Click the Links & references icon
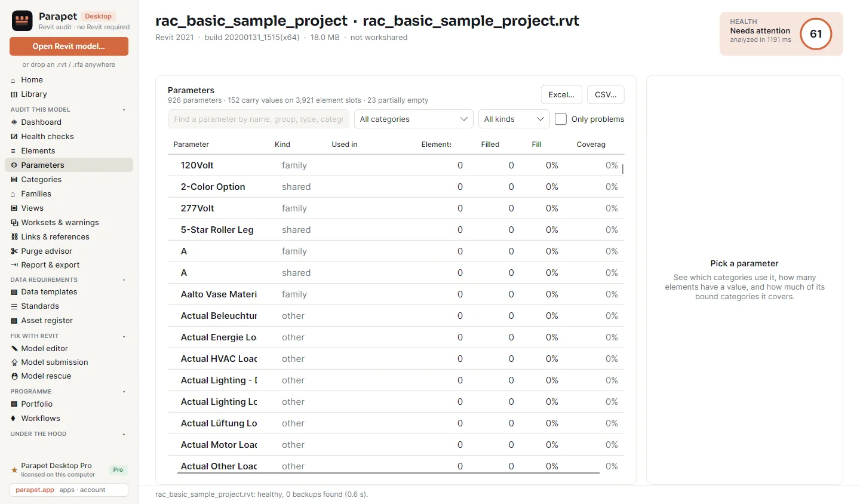The height and width of the screenshot is (504, 860). pyautogui.click(x=14, y=237)
